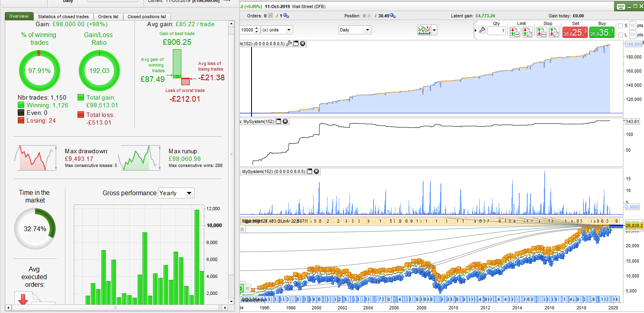This screenshot has width=644, height=313.
Task: Click the second Stop order icon
Action: tap(554, 32)
